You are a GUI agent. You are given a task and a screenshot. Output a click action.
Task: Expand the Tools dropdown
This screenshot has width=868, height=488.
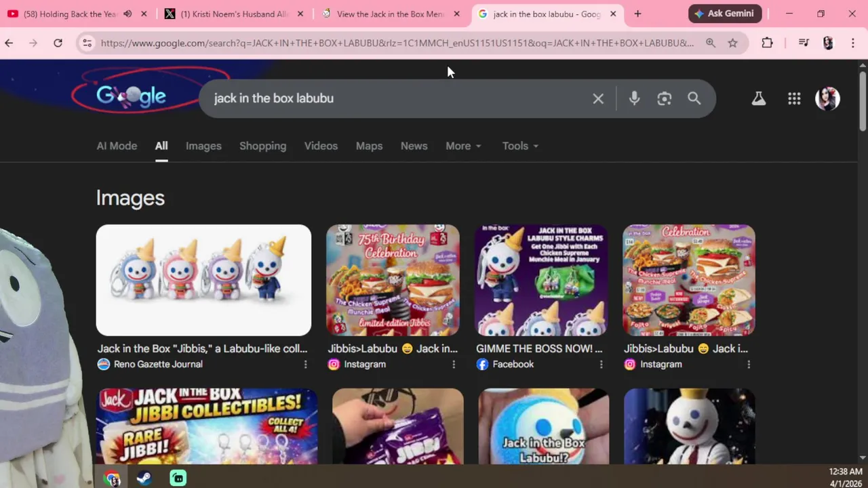pyautogui.click(x=520, y=146)
